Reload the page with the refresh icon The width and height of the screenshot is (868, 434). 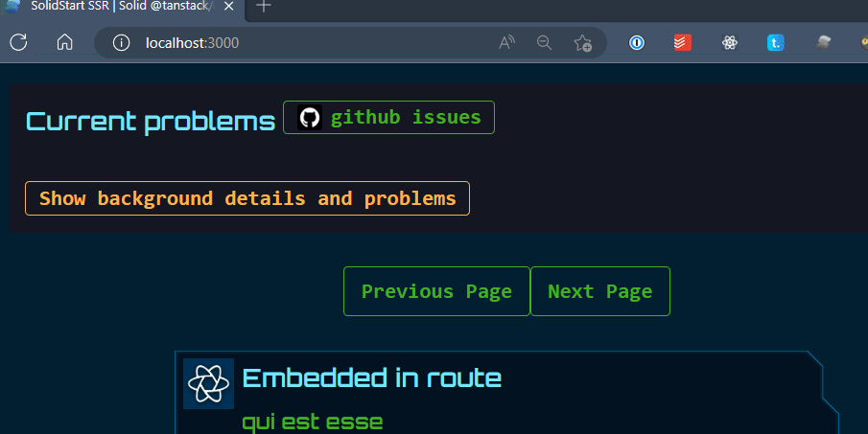tap(18, 42)
